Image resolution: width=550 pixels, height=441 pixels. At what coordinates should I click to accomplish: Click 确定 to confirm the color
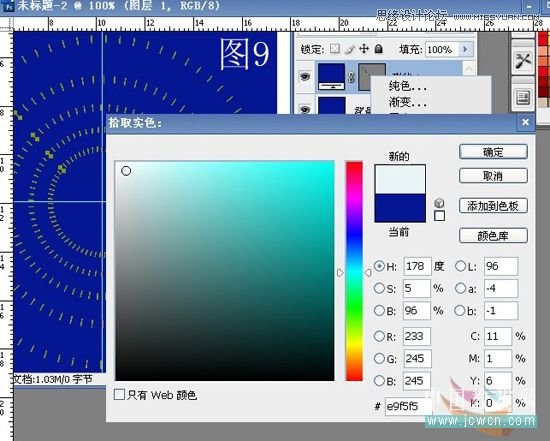493,152
